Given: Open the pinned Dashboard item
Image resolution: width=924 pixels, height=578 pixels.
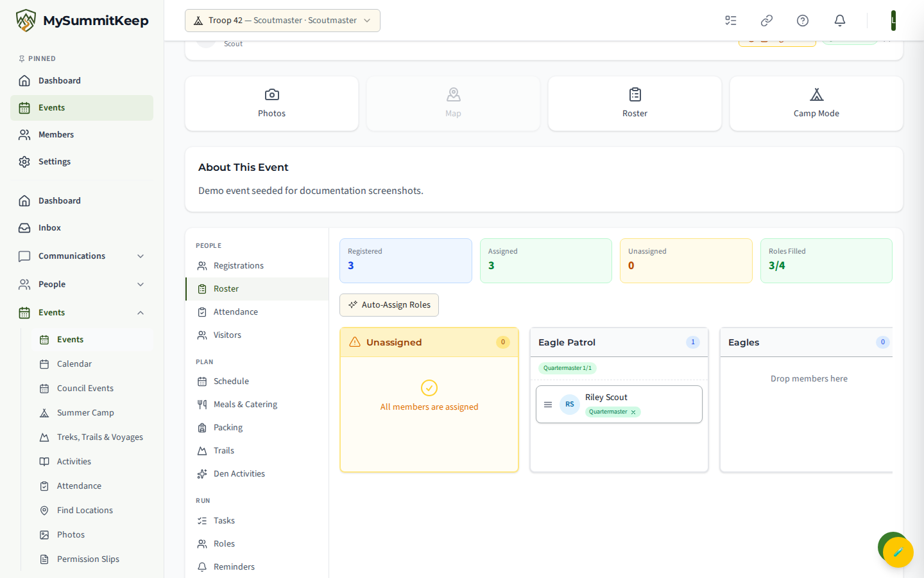Looking at the screenshot, I should tap(81, 81).
